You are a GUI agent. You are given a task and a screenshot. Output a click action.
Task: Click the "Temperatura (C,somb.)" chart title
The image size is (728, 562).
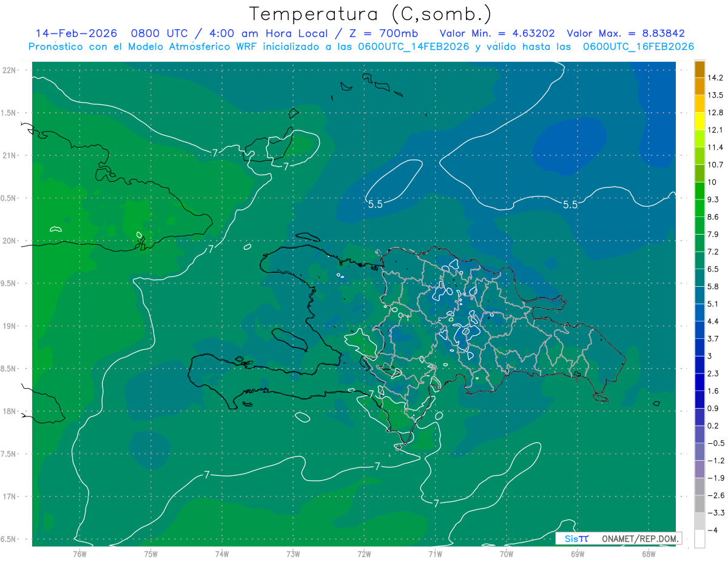pos(370,13)
